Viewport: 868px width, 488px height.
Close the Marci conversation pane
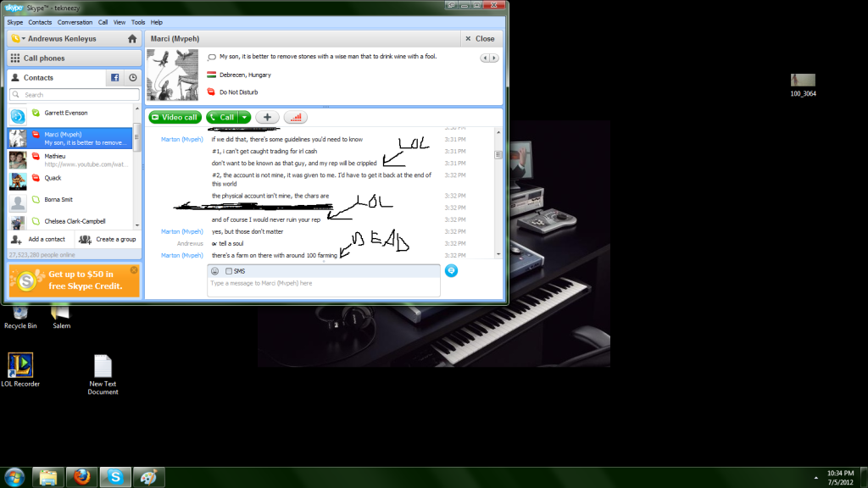480,39
